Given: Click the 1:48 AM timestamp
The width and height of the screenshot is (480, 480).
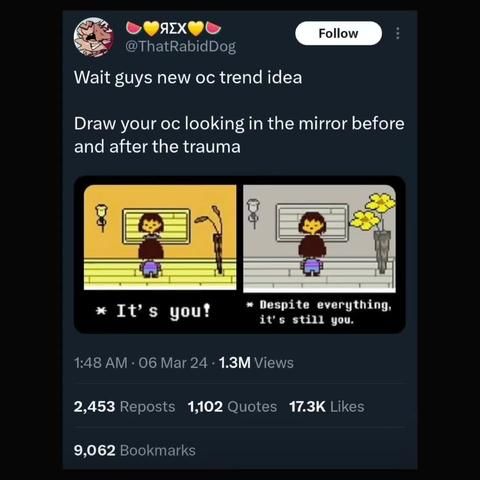Looking at the screenshot, I should [x=101, y=363].
